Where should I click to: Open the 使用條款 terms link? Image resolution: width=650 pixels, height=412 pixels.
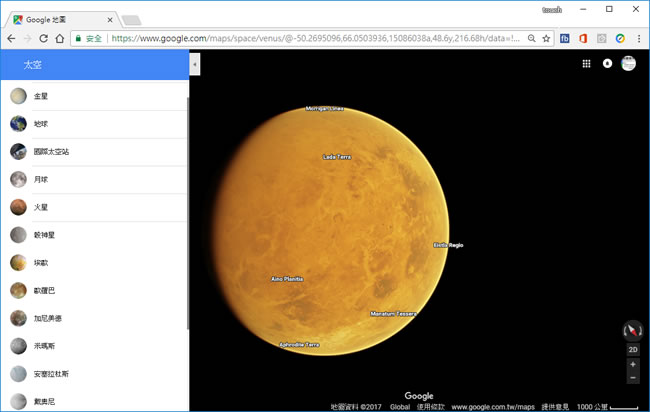(x=430, y=407)
